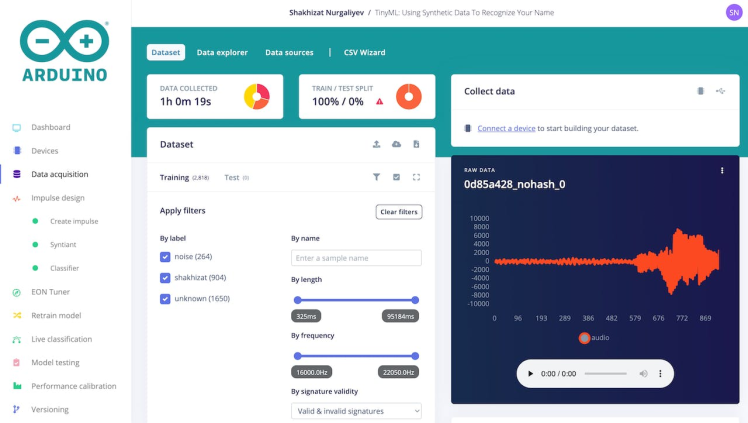This screenshot has height=423, width=748.
Task: Click the sample name input field
Action: [356, 258]
